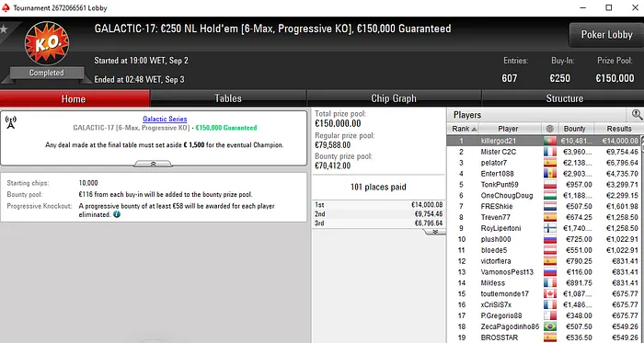Select the Mister C2C player name

499,152
